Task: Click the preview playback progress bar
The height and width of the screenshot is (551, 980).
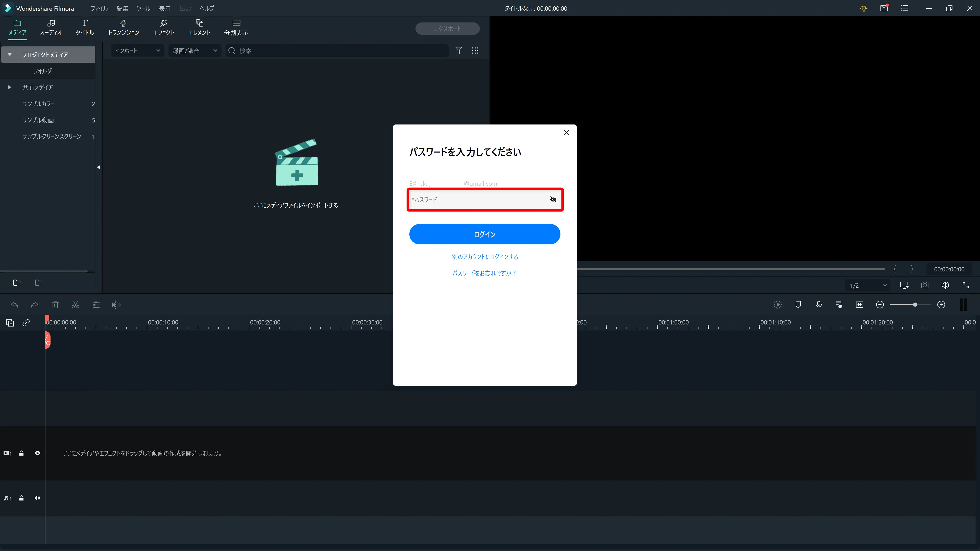Action: (731, 269)
